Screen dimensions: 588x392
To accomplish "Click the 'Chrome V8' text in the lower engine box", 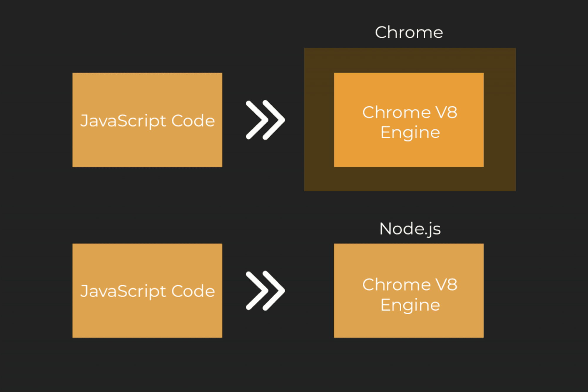I will [410, 284].
